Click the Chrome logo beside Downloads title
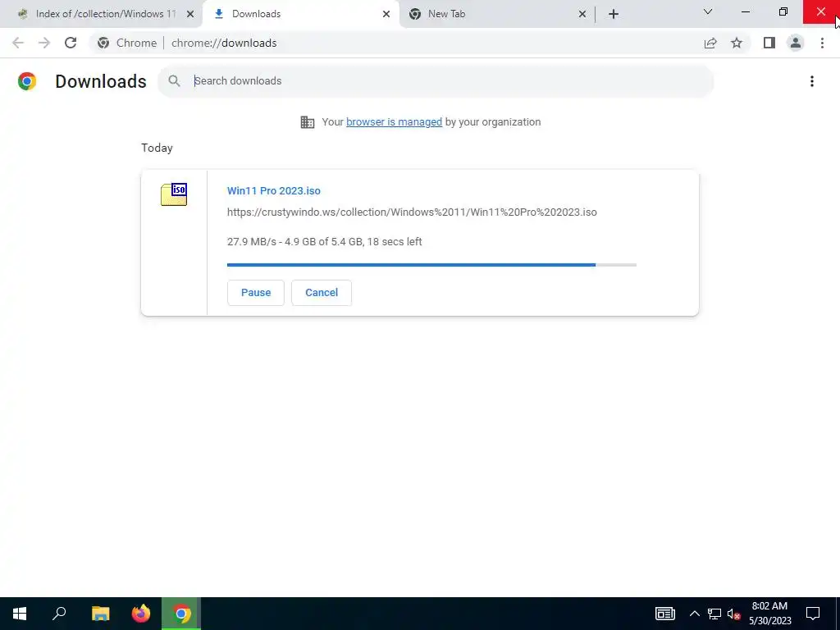Viewport: 840px width, 630px height. tap(27, 81)
